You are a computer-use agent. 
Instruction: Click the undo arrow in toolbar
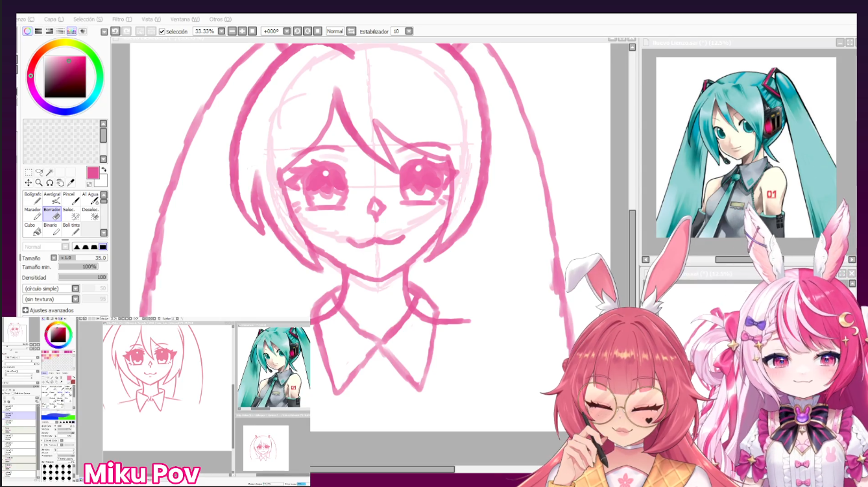tap(115, 31)
